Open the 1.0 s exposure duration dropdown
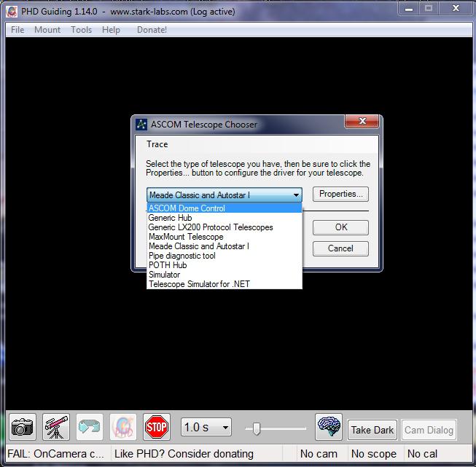The image size is (476, 467). (206, 427)
